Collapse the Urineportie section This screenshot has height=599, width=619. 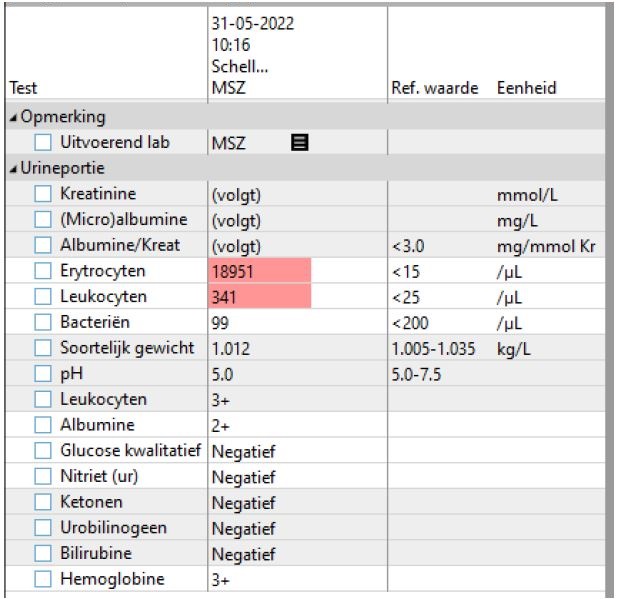pyautogui.click(x=10, y=169)
